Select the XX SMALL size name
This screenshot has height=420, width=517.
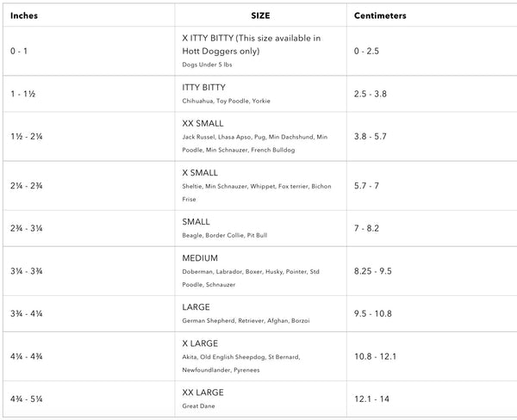click(x=202, y=124)
